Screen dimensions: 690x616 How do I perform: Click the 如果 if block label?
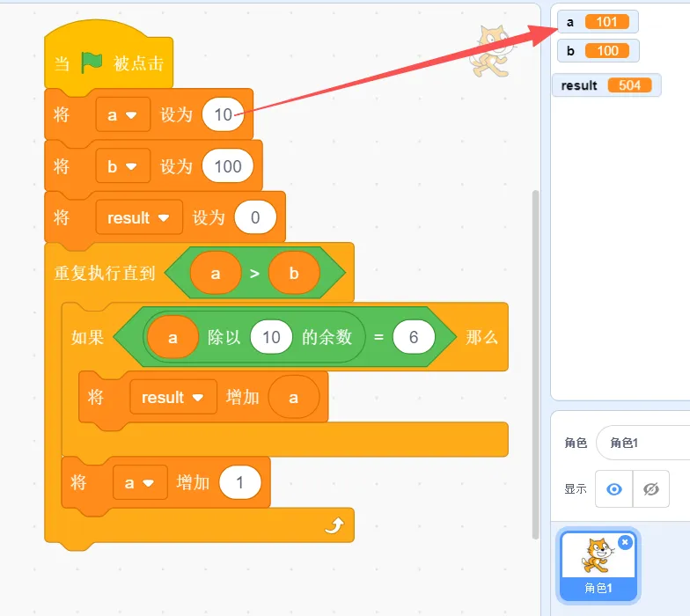pyautogui.click(x=88, y=338)
